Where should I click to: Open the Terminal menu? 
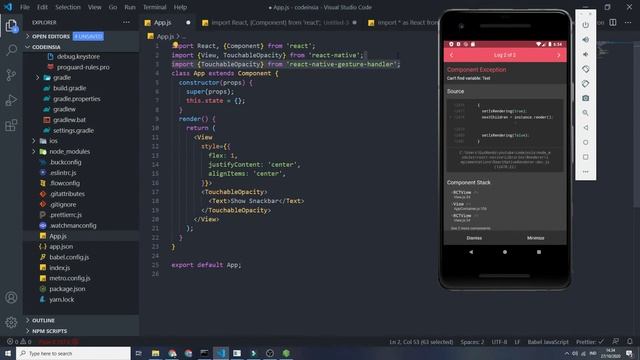(x=154, y=7)
